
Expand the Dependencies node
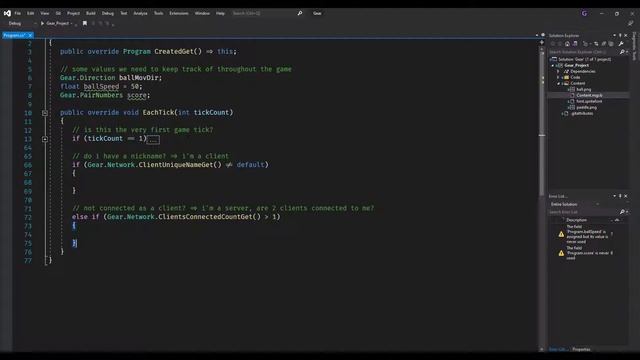pyautogui.click(x=558, y=71)
